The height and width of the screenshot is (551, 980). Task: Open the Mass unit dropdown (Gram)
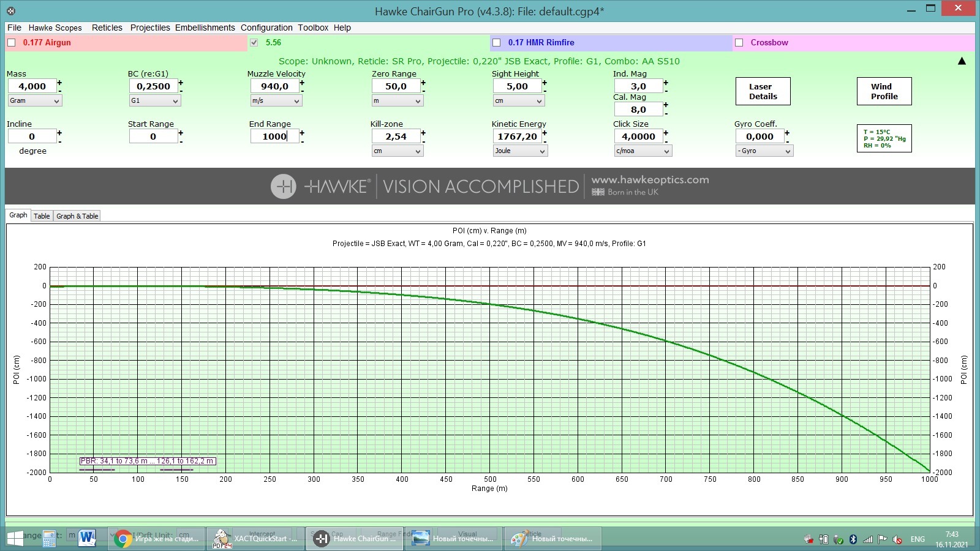coord(34,101)
